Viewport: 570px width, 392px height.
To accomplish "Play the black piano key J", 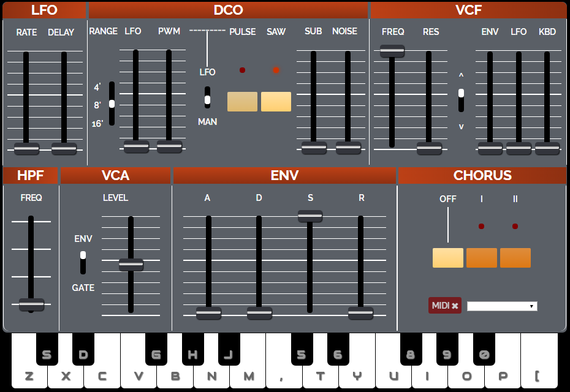I will click(x=229, y=349).
